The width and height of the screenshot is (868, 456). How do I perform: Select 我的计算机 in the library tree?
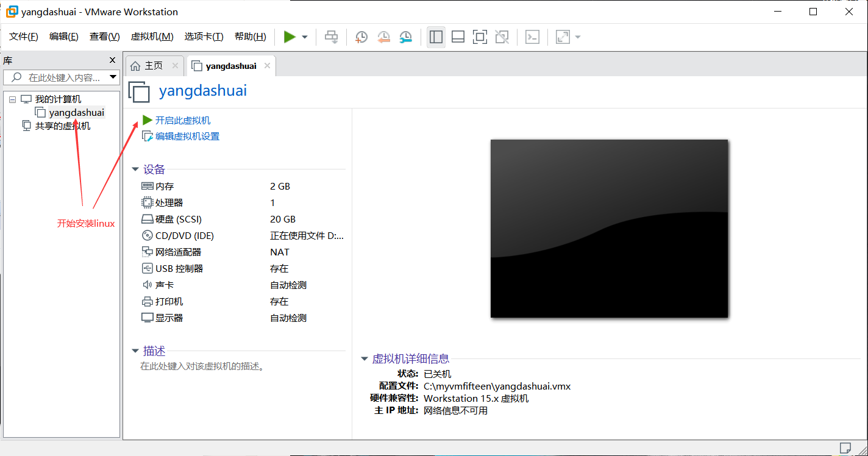58,99
